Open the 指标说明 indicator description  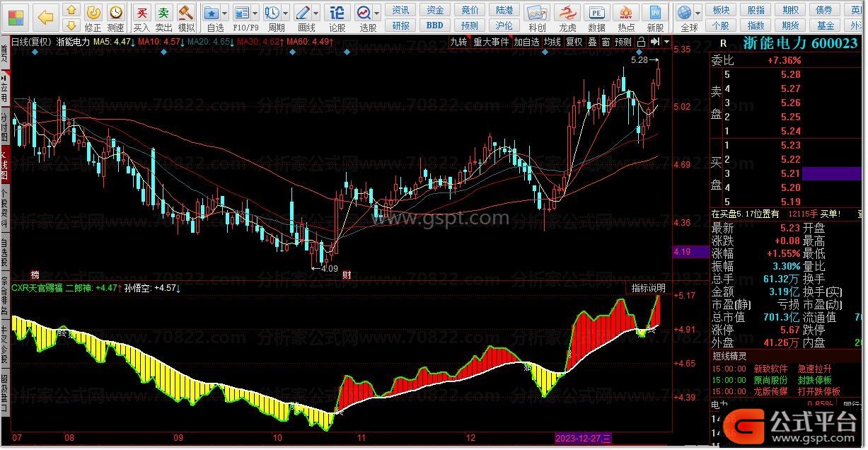649,288
